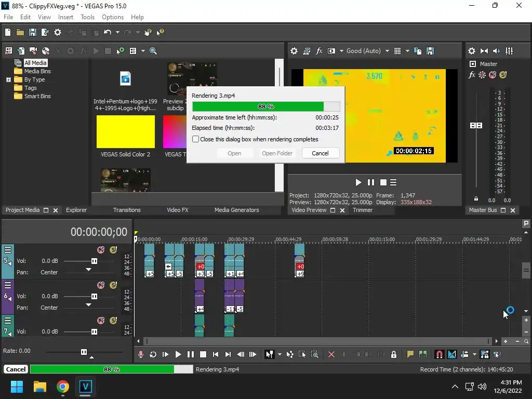Open Master Bus audio properties gear
The width and height of the screenshot is (532, 399).
[x=472, y=51]
